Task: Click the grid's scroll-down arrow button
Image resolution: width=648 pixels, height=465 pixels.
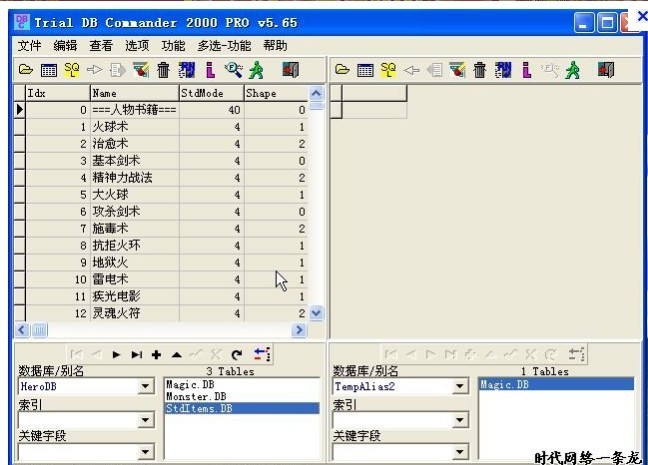Action: (x=316, y=313)
